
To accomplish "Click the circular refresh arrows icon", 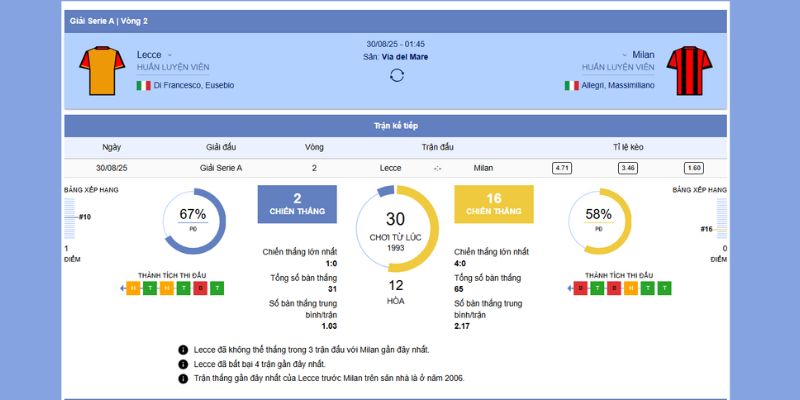I will click(x=397, y=76).
